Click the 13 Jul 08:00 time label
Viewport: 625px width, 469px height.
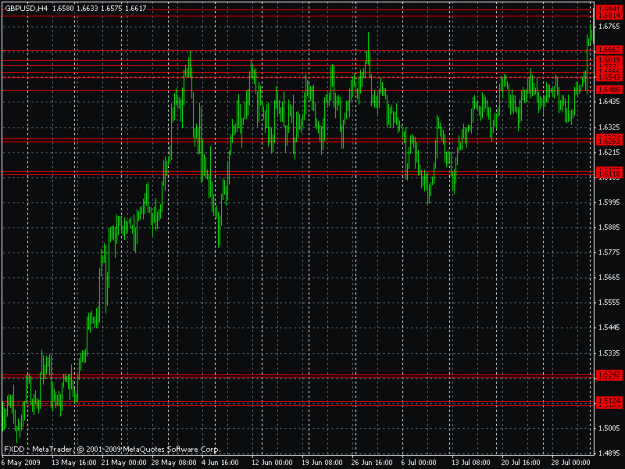(471, 463)
